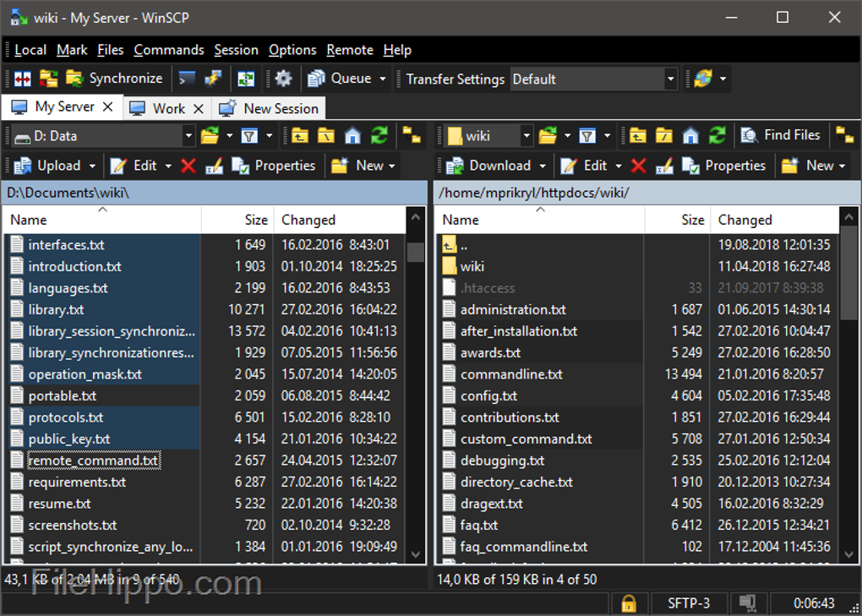
Task: Click the Find Files button
Action: point(781,135)
